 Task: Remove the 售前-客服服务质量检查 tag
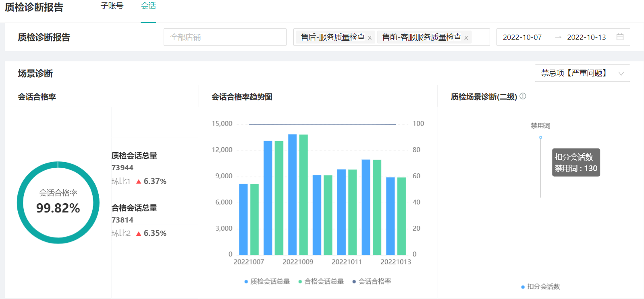click(466, 38)
